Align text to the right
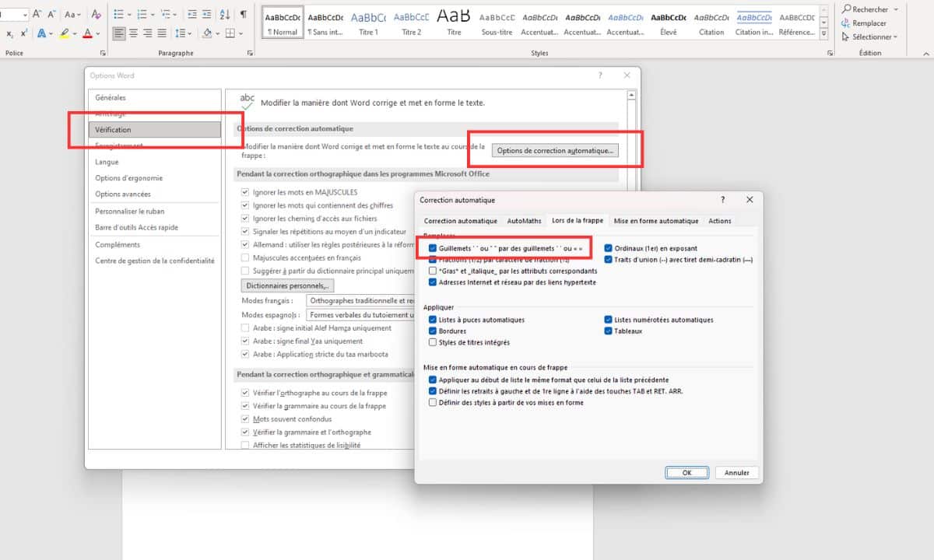 (149, 33)
